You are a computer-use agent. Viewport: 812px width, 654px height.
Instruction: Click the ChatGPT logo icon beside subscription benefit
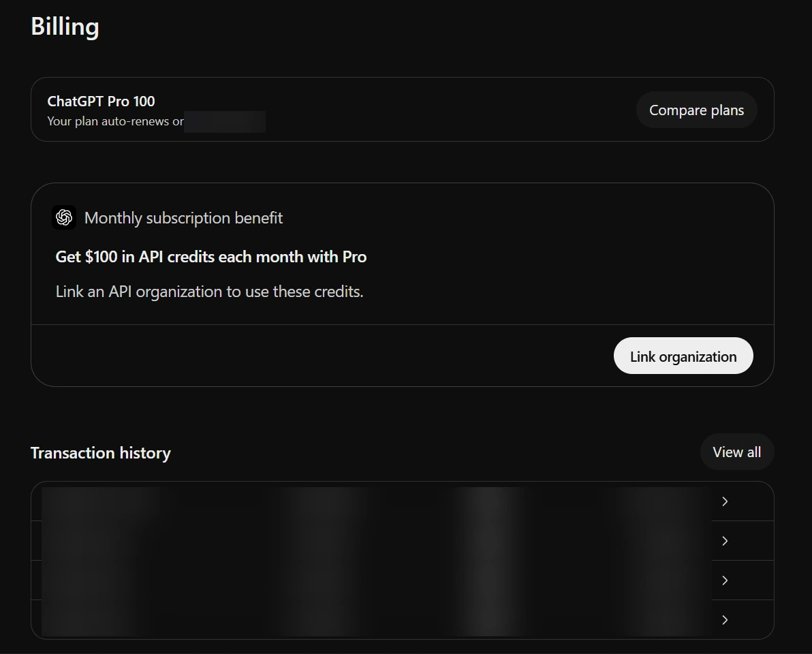pos(64,217)
